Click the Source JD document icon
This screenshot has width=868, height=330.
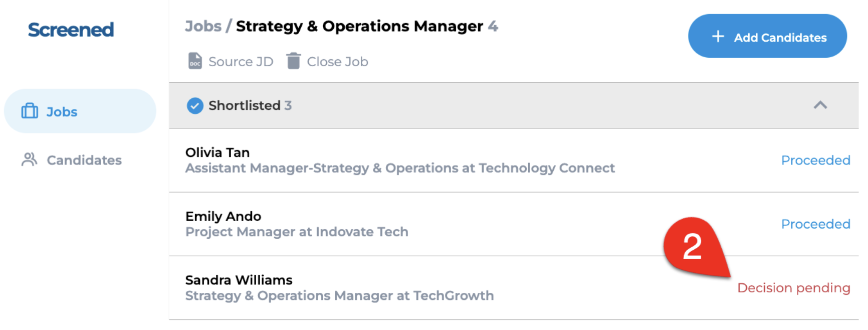(x=195, y=61)
